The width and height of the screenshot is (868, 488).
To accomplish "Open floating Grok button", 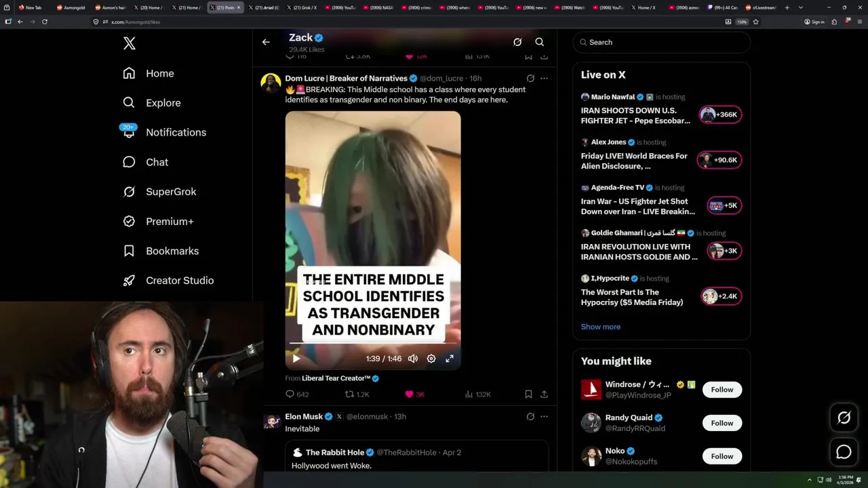I will tap(844, 418).
